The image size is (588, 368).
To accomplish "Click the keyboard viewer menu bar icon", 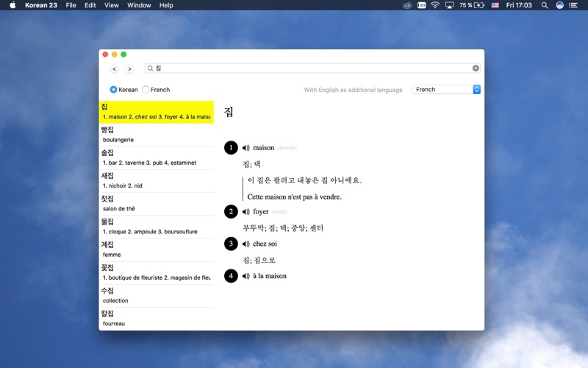I will point(421,5).
